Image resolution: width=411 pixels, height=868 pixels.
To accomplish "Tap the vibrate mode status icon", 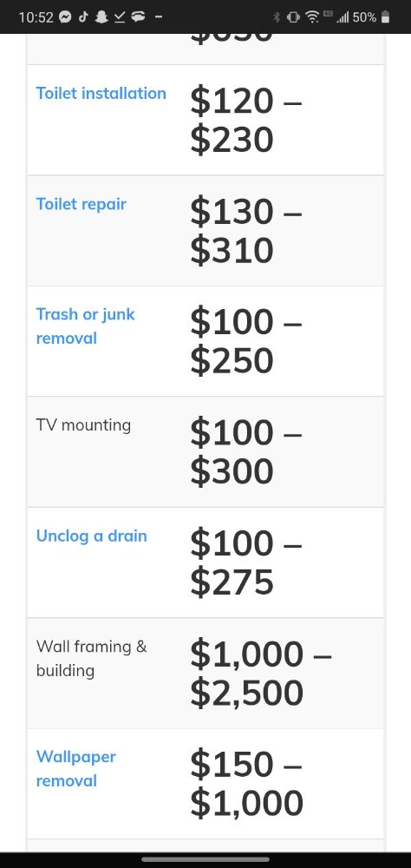I will (x=293, y=17).
